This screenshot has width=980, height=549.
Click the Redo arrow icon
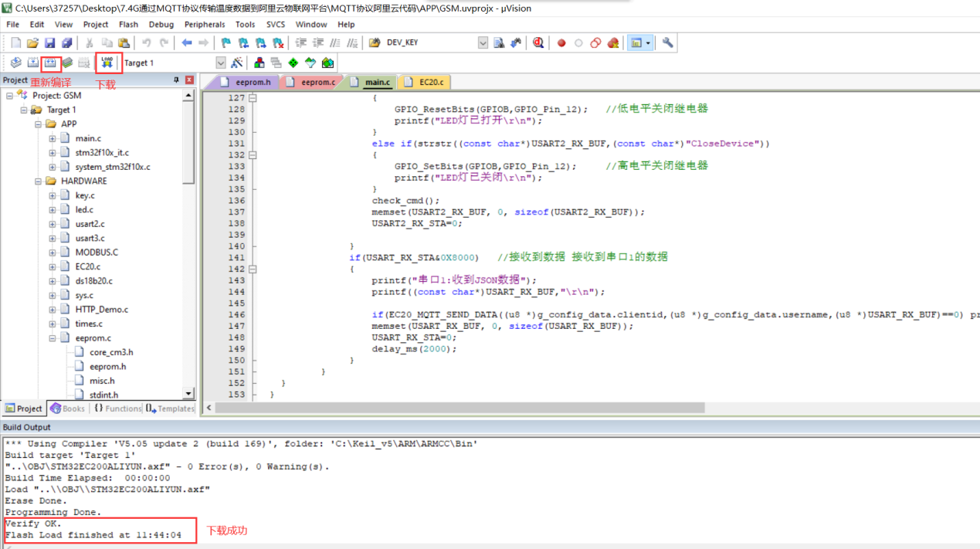coord(163,43)
